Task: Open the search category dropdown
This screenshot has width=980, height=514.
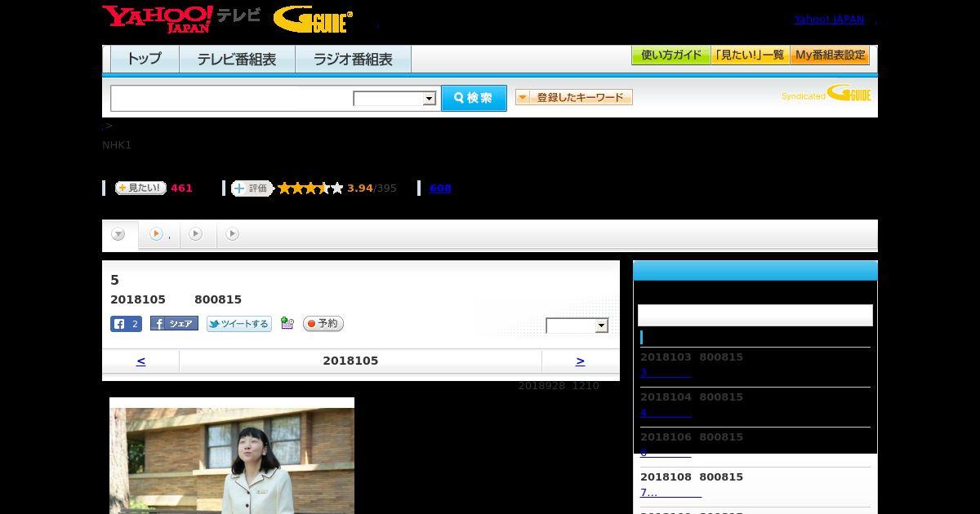Action: point(394,99)
